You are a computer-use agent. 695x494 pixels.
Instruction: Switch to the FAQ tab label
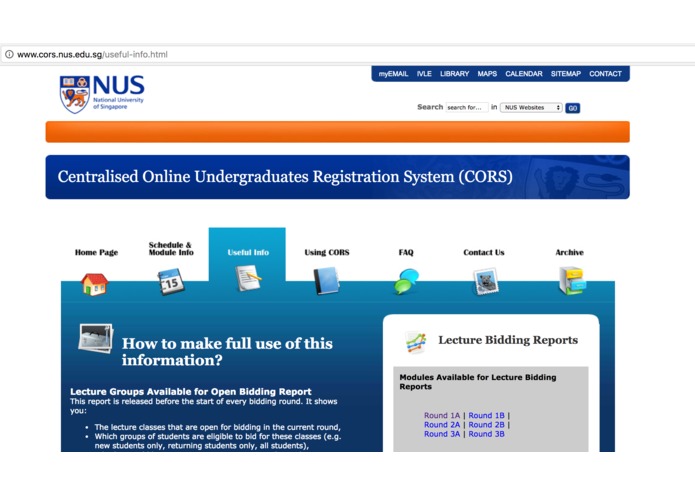pyautogui.click(x=406, y=252)
